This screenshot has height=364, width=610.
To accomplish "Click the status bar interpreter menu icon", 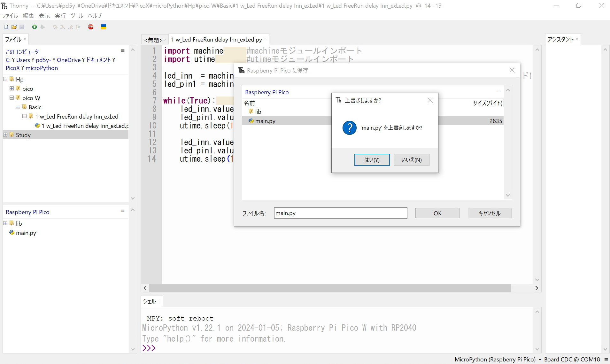I will (606, 360).
